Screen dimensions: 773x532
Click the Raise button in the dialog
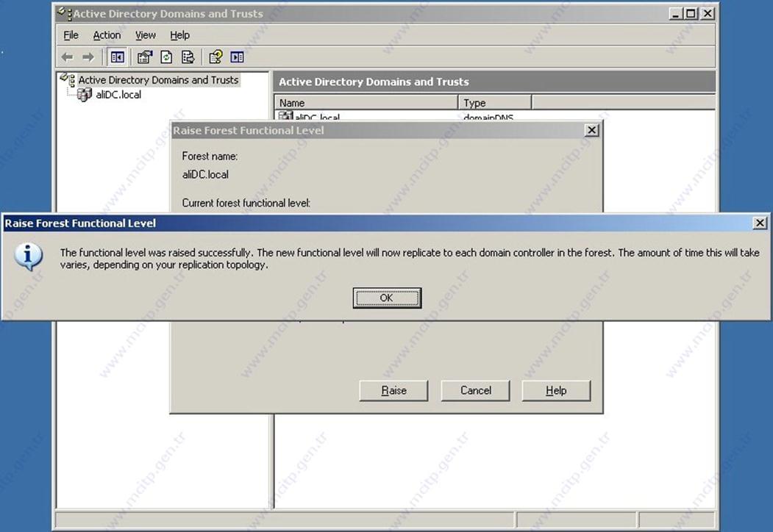393,391
